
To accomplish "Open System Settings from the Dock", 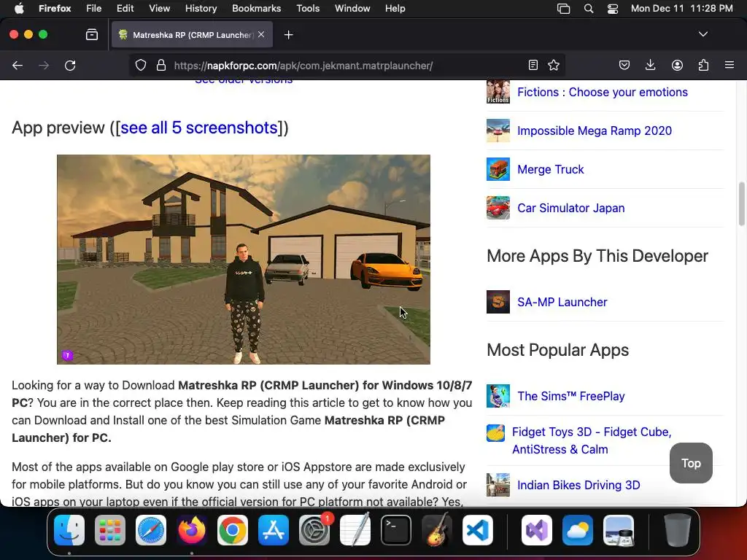I will click(x=314, y=530).
